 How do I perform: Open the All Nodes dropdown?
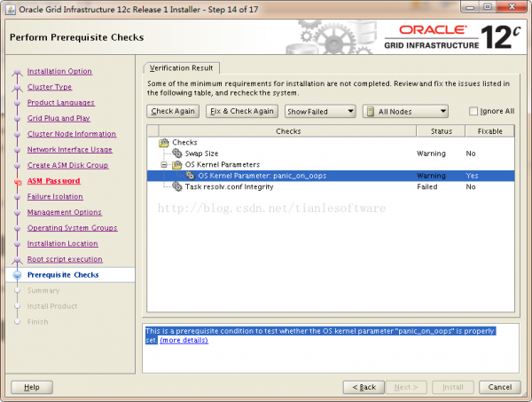405,111
